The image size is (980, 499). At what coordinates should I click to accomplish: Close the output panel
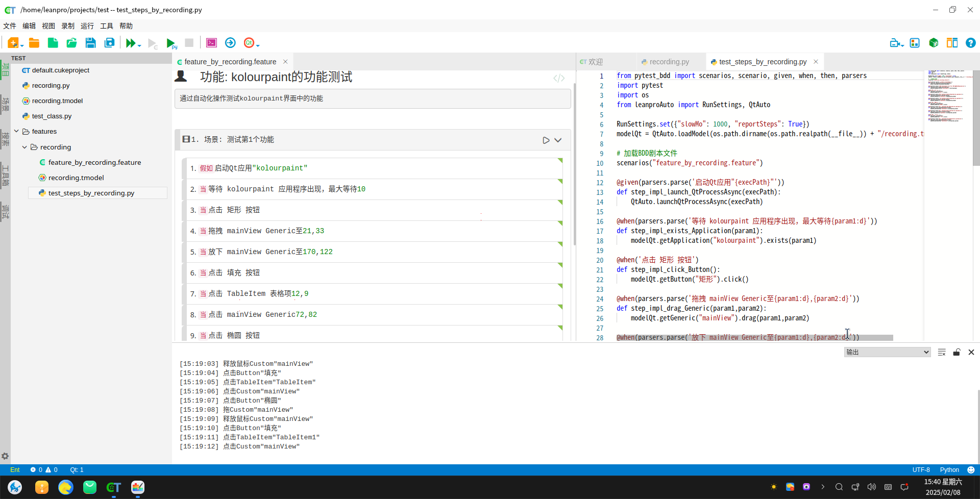click(x=971, y=352)
